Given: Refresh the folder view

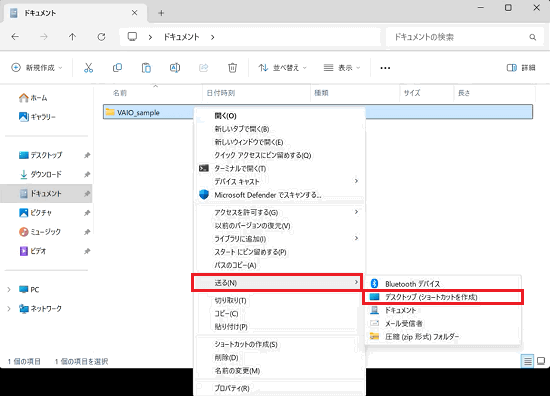Looking at the screenshot, I should [101, 37].
